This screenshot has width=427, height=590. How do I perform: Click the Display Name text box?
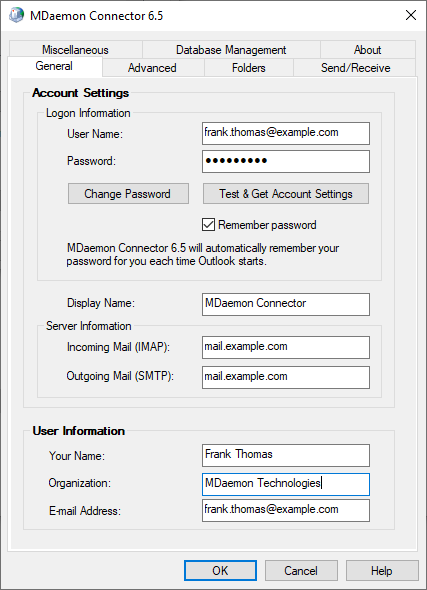click(286, 304)
